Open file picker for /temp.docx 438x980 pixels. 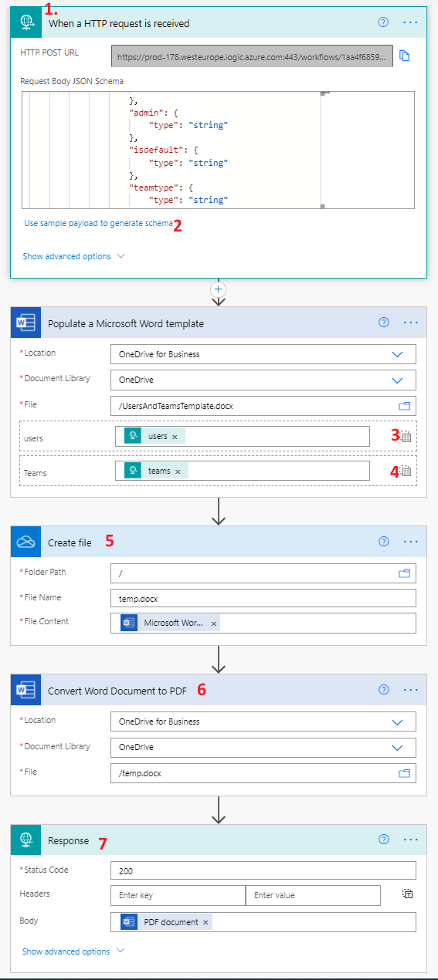coord(404,772)
